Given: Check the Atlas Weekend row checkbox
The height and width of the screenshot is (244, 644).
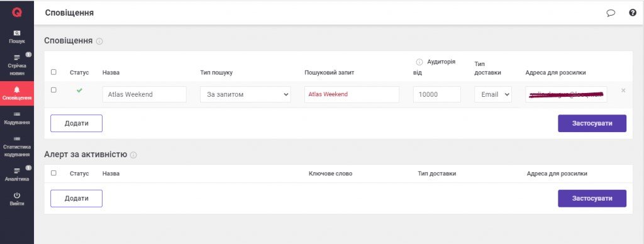Looking at the screenshot, I should (x=53, y=90).
